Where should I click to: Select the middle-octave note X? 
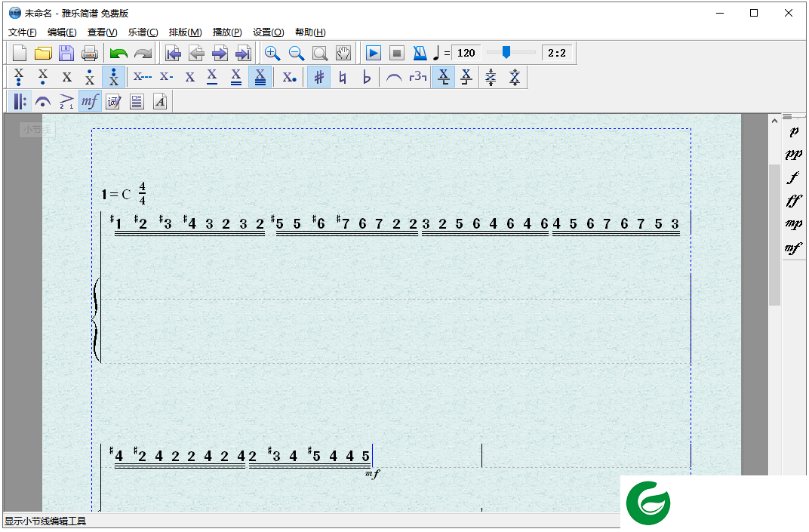tap(66, 78)
